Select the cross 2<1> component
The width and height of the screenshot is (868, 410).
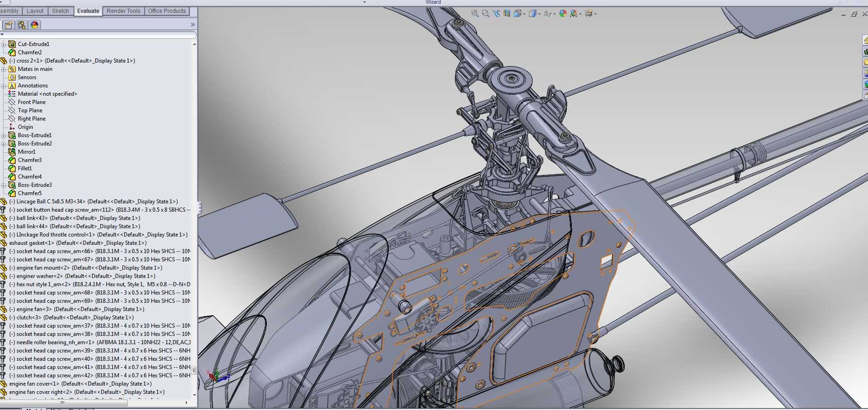tap(72, 61)
